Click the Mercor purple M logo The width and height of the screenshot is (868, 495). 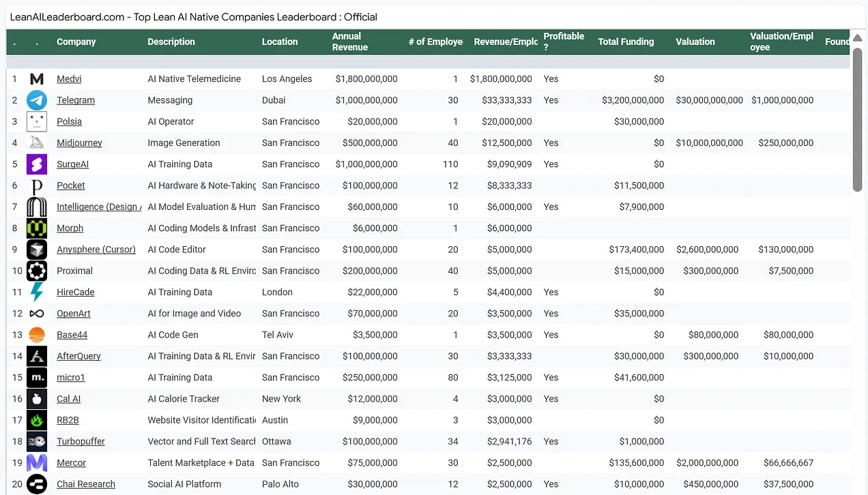tap(37, 463)
